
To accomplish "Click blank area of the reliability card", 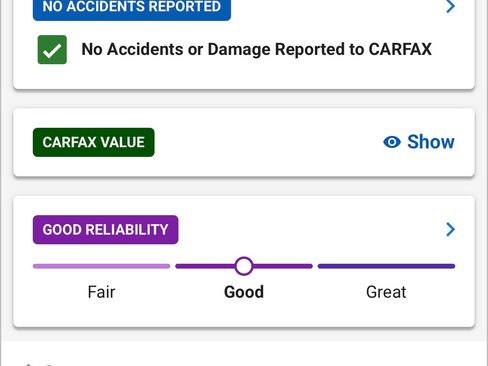I will point(300,230).
